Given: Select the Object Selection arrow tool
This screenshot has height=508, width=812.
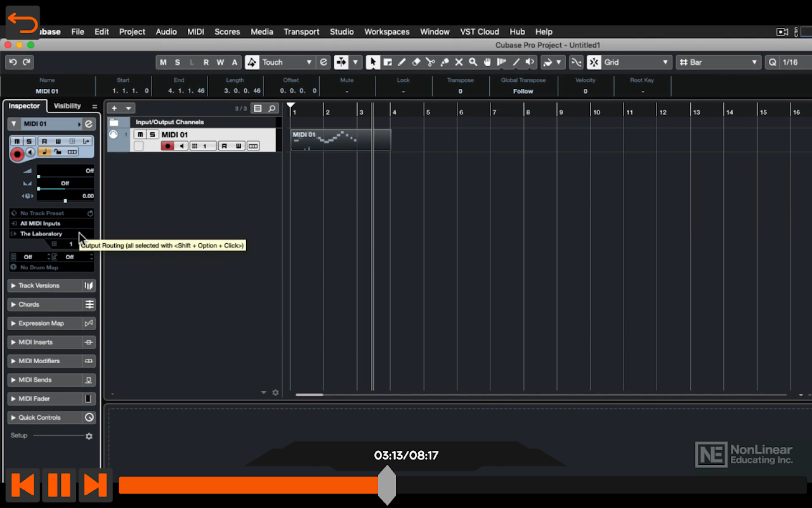Looking at the screenshot, I should coord(373,62).
